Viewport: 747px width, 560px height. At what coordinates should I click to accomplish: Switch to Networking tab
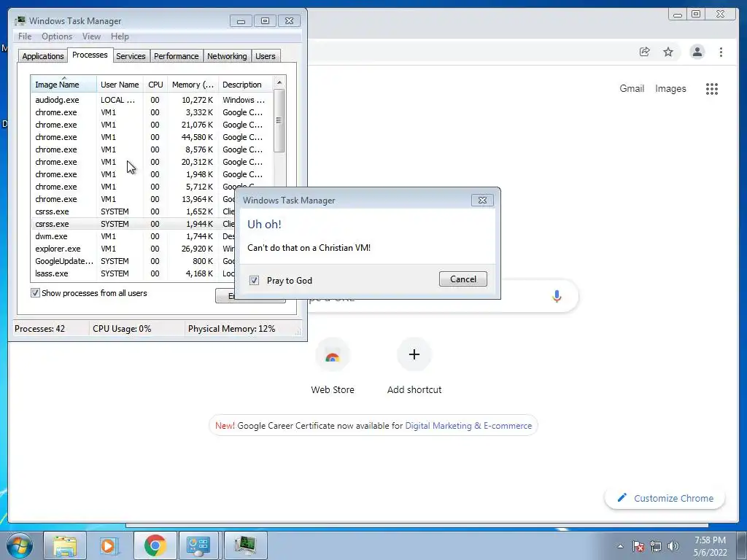click(227, 55)
